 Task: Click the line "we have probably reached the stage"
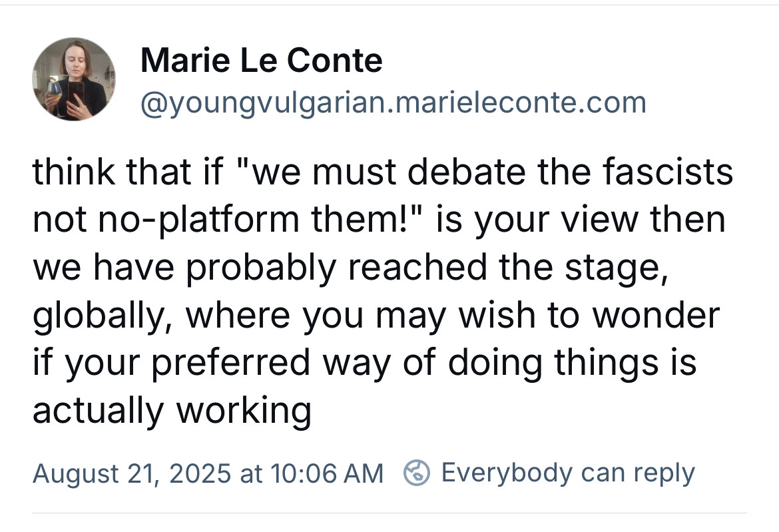351,268
